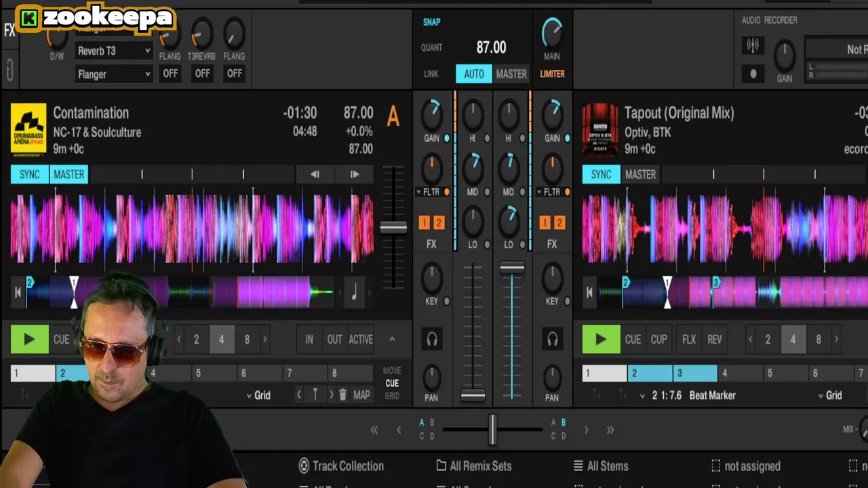Click the metronome note icon on deck A
The image size is (868, 488).
tap(354, 292)
